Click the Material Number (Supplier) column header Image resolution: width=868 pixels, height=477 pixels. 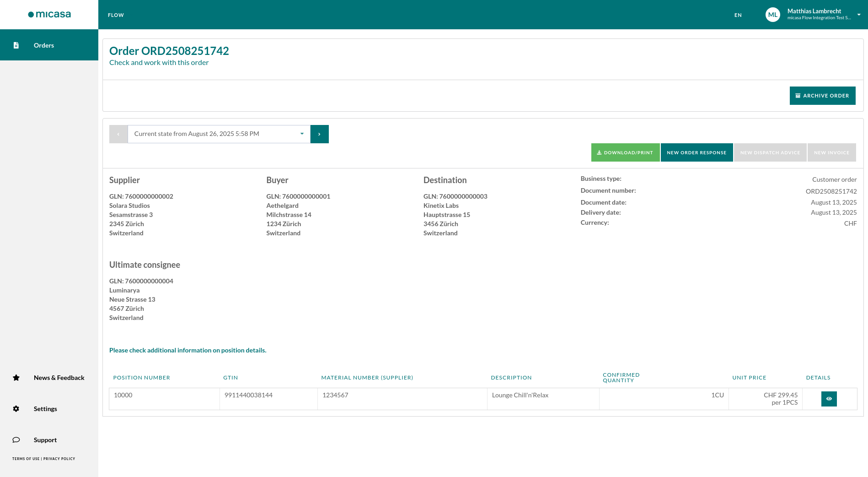367,378
